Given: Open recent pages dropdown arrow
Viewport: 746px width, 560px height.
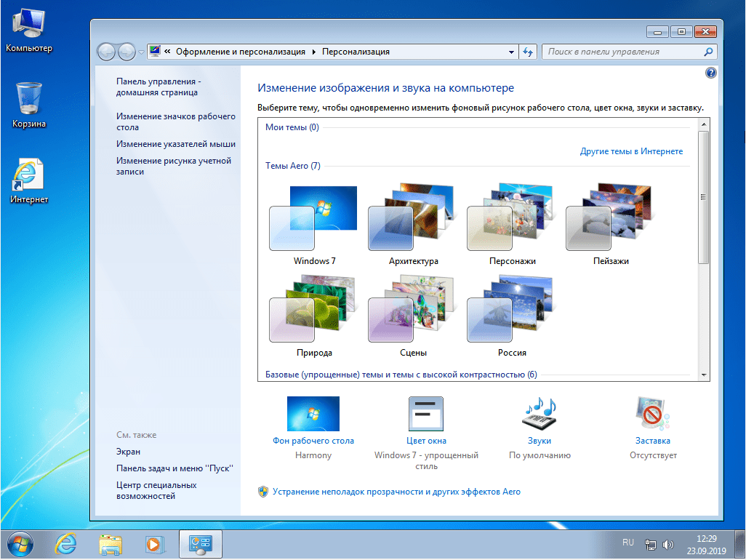Looking at the screenshot, I should pos(141,52).
